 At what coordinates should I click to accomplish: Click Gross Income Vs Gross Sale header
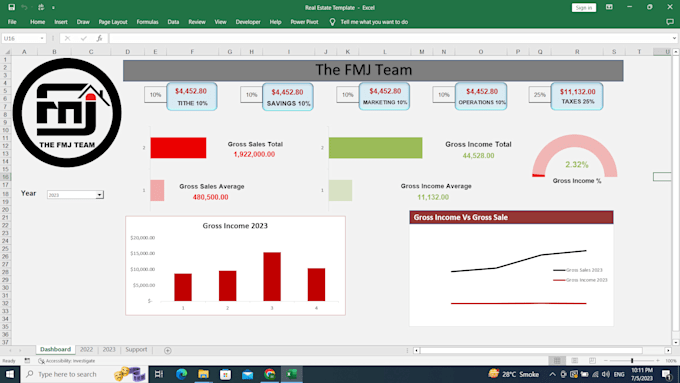point(511,217)
